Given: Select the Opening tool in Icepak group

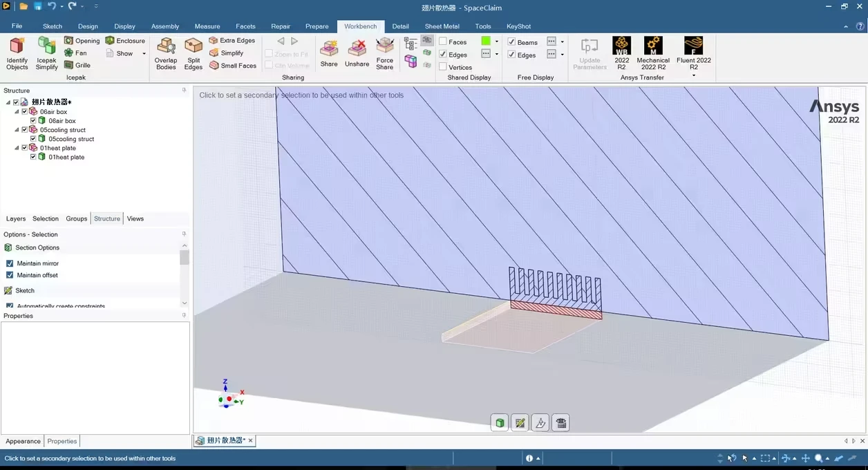Looking at the screenshot, I should [82, 41].
